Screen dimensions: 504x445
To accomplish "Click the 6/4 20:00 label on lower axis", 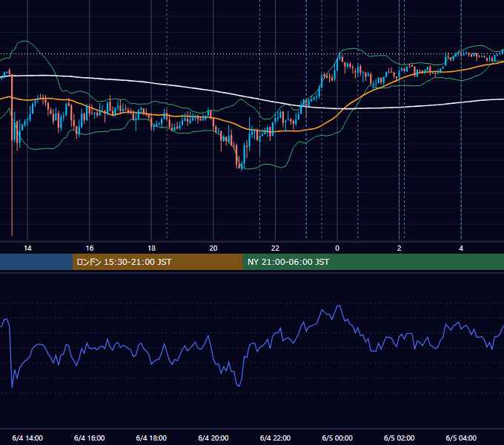I will (x=213, y=438).
